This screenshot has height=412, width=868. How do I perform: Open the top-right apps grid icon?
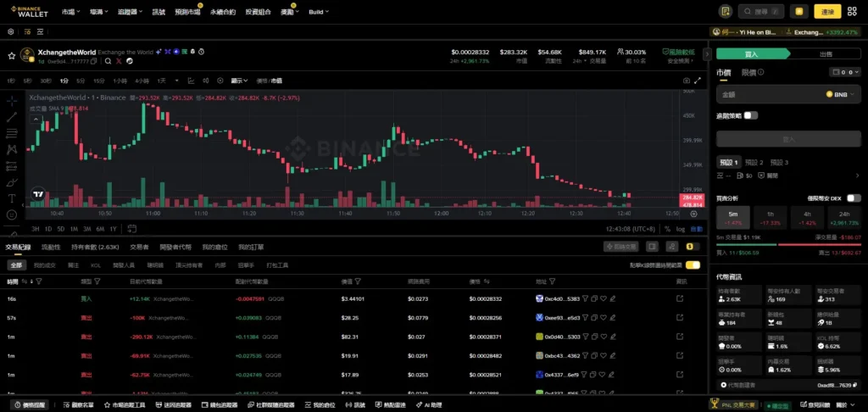pos(852,11)
